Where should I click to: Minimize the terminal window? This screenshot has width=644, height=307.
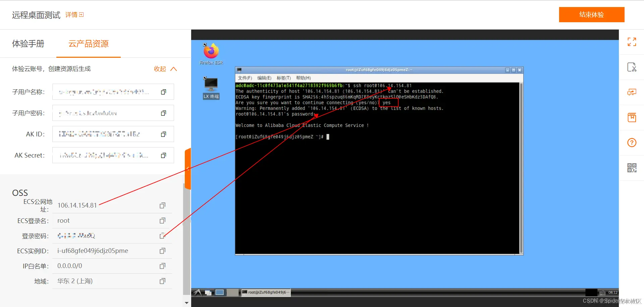[507, 70]
